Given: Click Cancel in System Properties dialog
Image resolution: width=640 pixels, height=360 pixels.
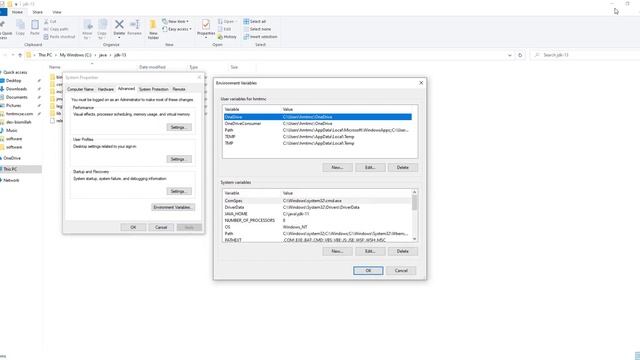Looking at the screenshot, I should pyautogui.click(x=161, y=227).
